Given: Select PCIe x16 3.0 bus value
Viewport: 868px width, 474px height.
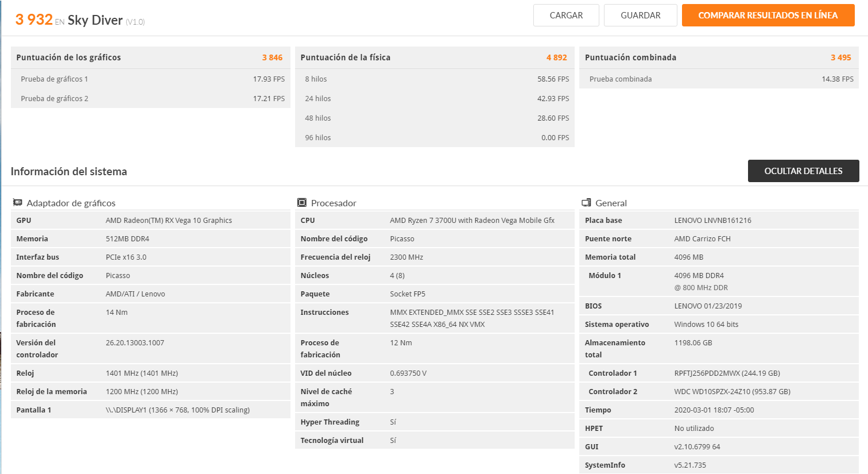Looking at the screenshot, I should [126, 257].
